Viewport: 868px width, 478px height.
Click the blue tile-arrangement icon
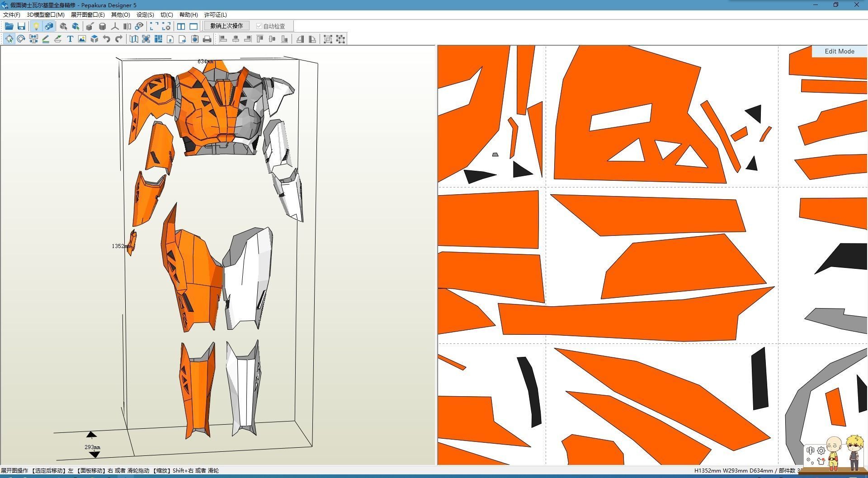(158, 39)
